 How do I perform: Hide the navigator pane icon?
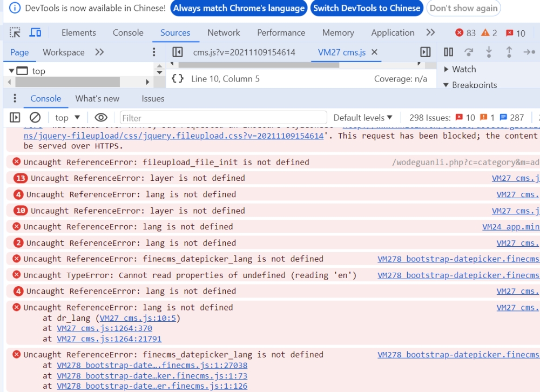(177, 52)
